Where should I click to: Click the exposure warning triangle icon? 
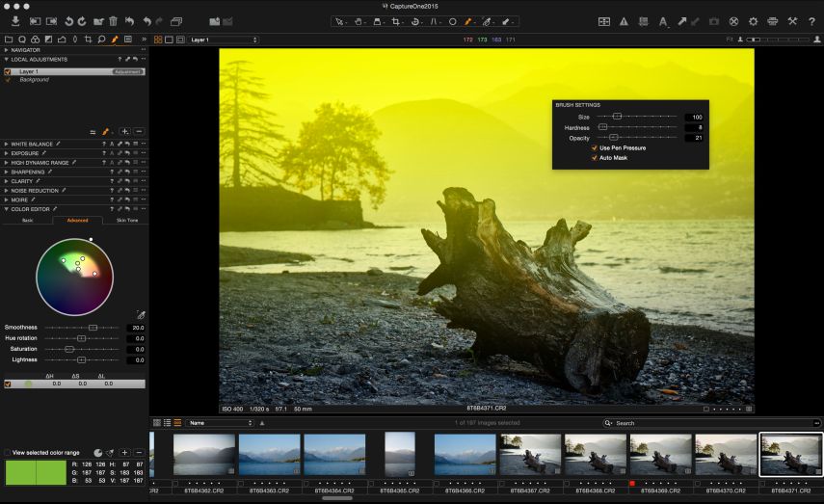624,21
